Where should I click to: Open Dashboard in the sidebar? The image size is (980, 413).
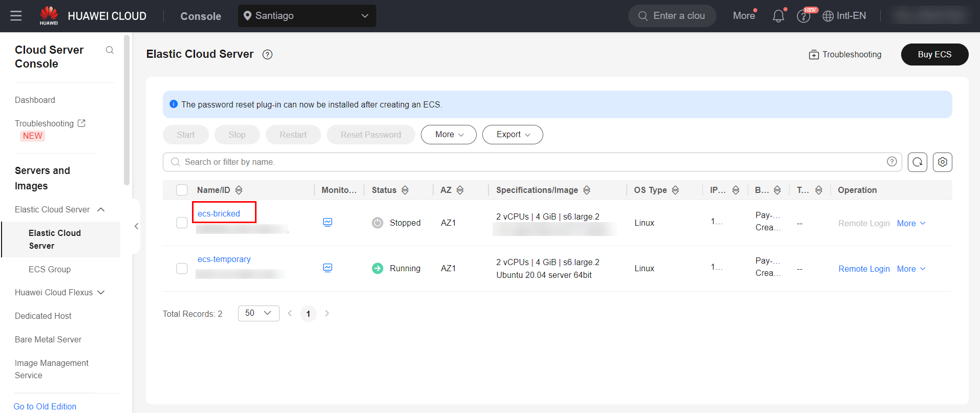[x=35, y=100]
